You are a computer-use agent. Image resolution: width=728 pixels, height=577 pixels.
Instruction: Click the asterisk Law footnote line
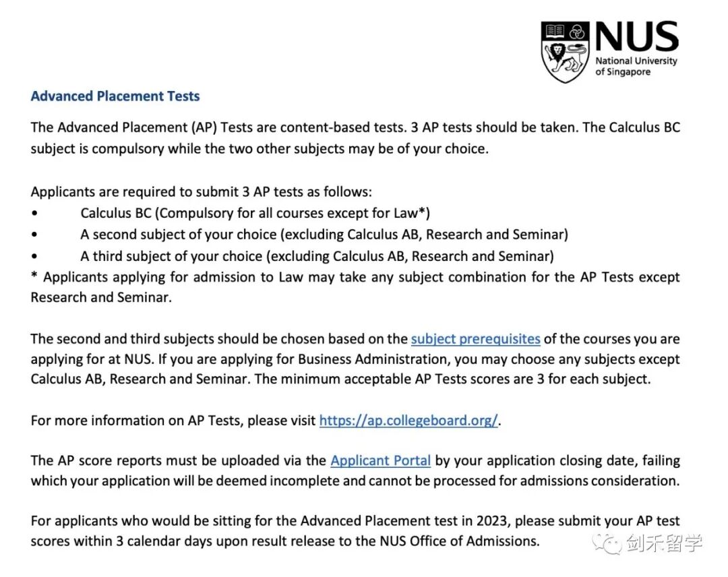click(355, 287)
